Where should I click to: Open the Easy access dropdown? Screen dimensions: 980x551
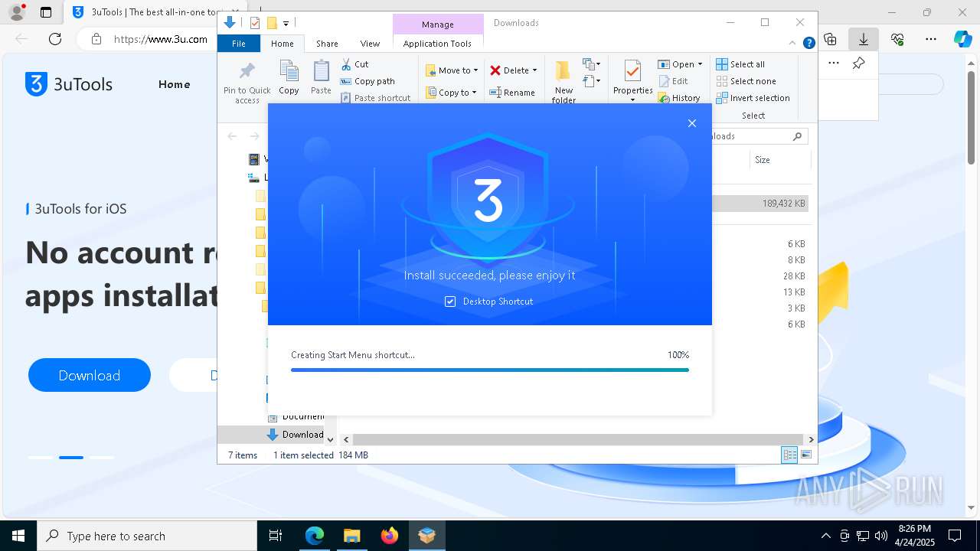[x=591, y=81]
